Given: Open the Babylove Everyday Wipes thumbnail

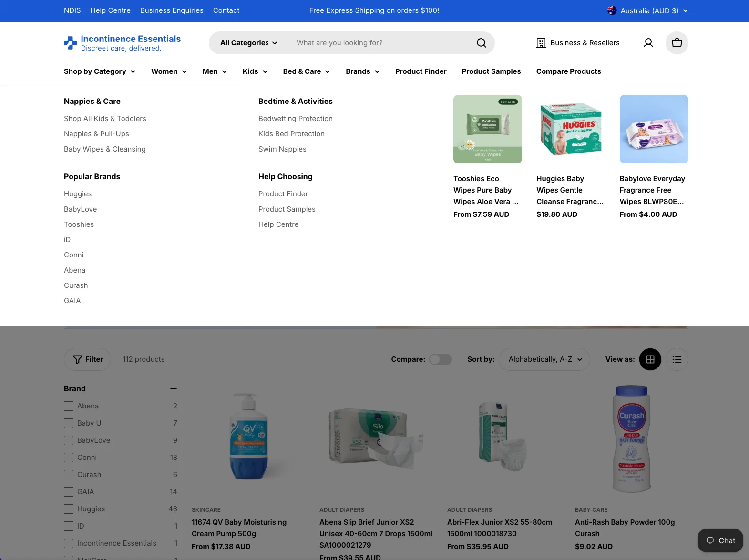Looking at the screenshot, I should (x=654, y=129).
